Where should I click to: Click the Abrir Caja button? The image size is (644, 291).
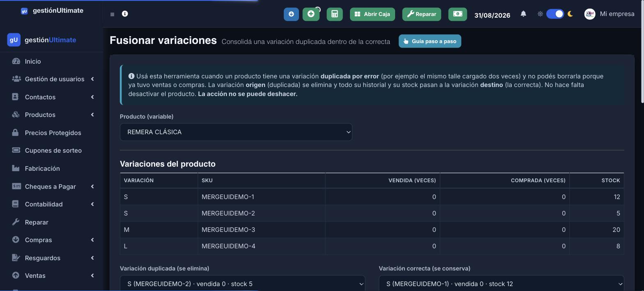tap(373, 14)
